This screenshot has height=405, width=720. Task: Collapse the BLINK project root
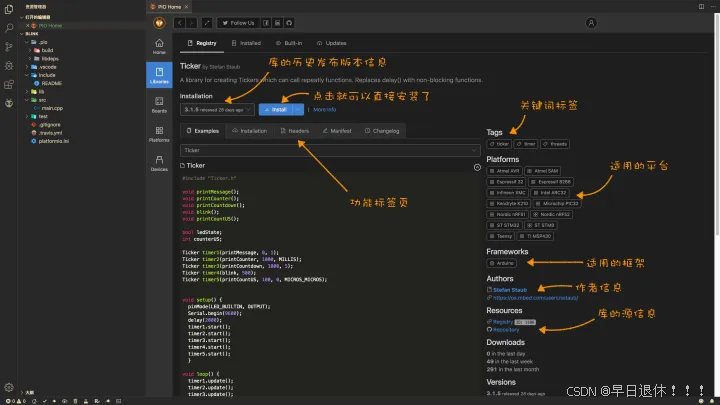(22, 34)
